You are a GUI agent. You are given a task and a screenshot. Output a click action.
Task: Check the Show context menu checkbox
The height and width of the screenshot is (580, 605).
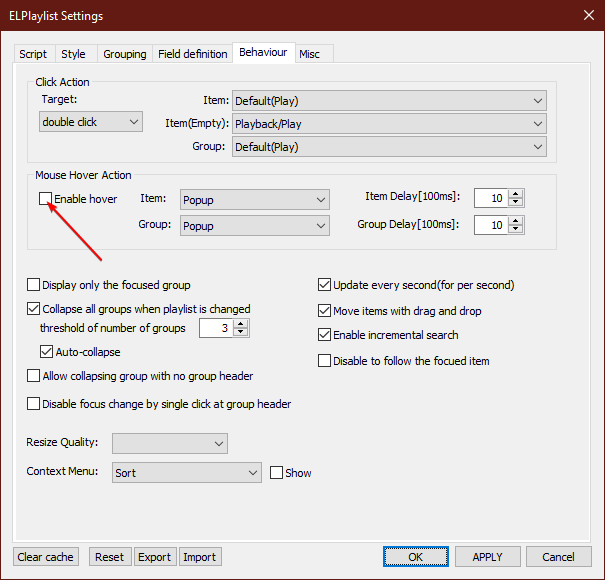coord(277,473)
